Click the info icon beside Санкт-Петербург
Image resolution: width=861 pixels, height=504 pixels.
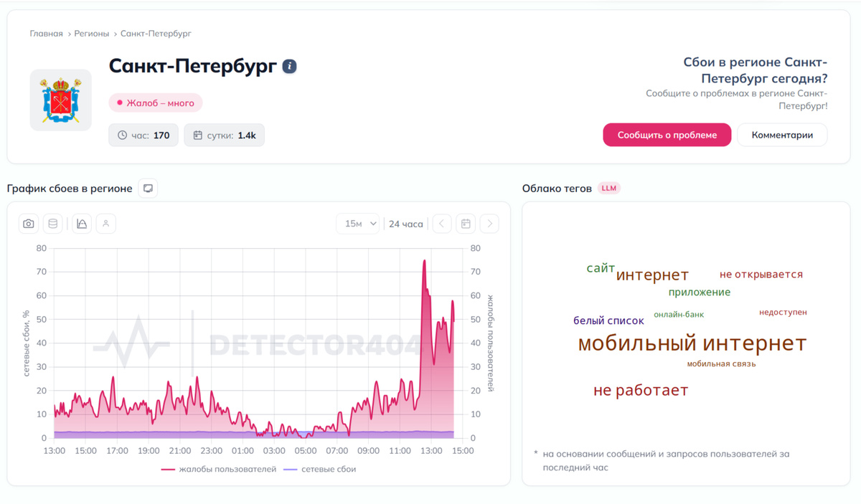[289, 67]
